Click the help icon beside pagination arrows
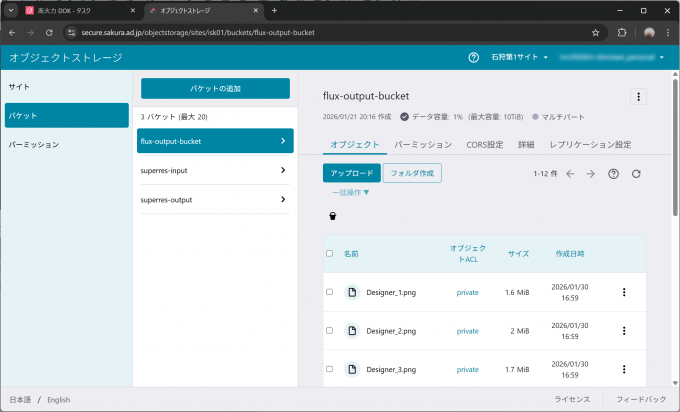The width and height of the screenshot is (680, 412). click(x=613, y=174)
